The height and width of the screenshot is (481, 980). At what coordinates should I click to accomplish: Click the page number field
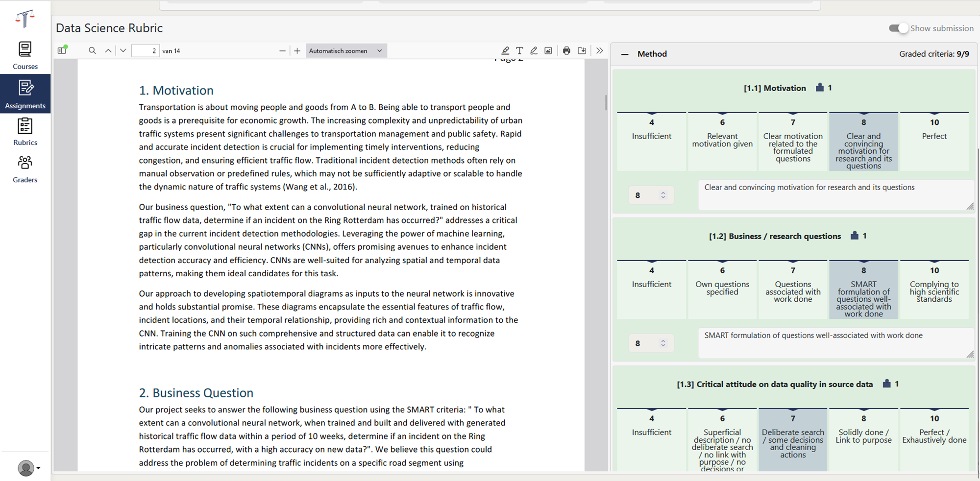146,50
